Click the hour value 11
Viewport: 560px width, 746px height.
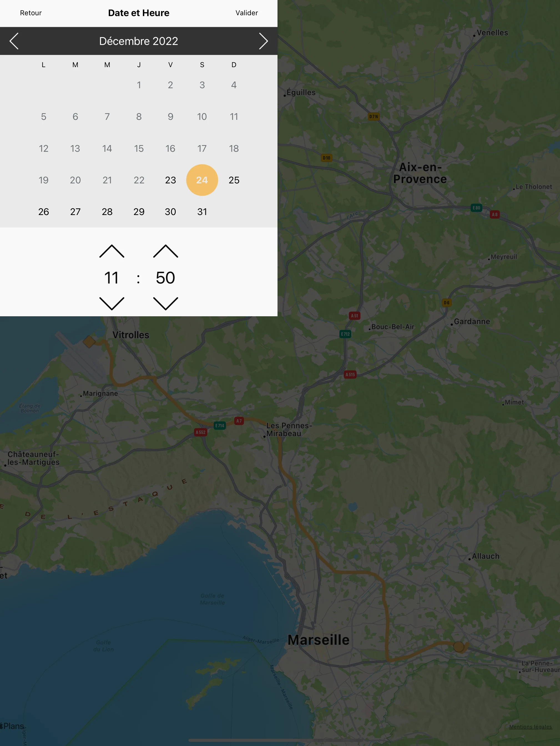tap(111, 278)
